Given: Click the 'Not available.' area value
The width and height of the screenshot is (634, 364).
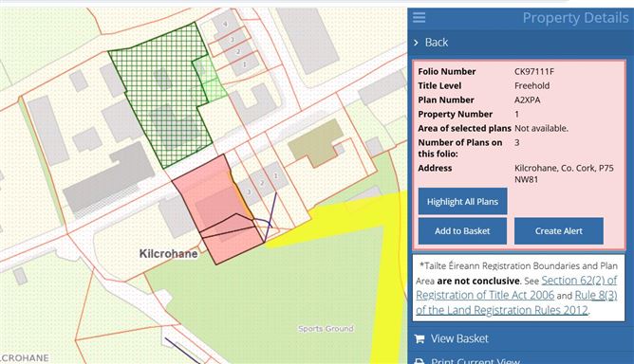Looking at the screenshot, I should pyautogui.click(x=541, y=128).
